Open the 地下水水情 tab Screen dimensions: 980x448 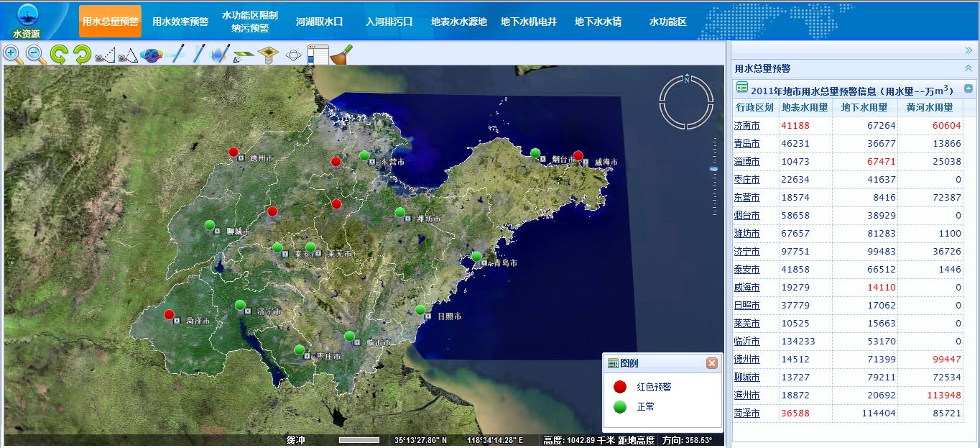598,22
